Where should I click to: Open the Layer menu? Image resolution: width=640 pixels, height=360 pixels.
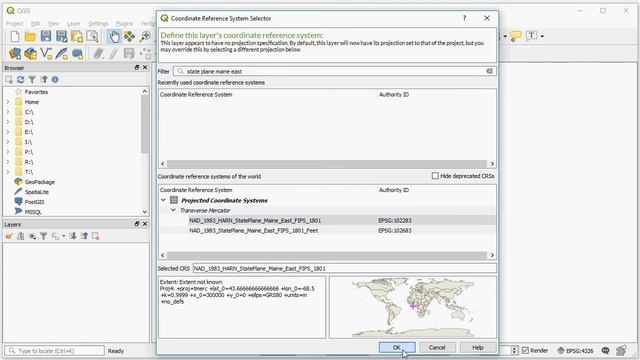[73, 24]
